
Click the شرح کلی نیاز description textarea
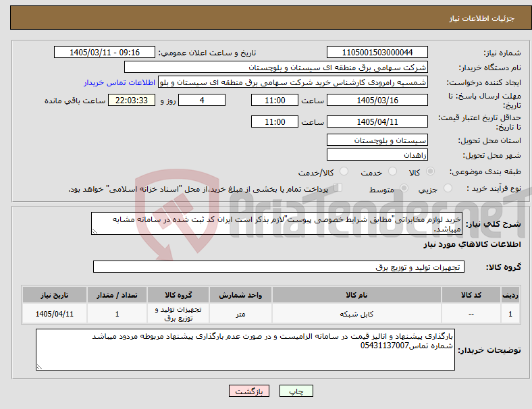pyautogui.click(x=277, y=223)
